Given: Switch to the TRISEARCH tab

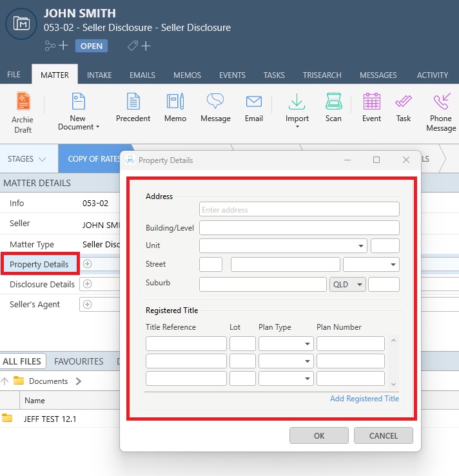Looking at the screenshot, I should [x=322, y=75].
